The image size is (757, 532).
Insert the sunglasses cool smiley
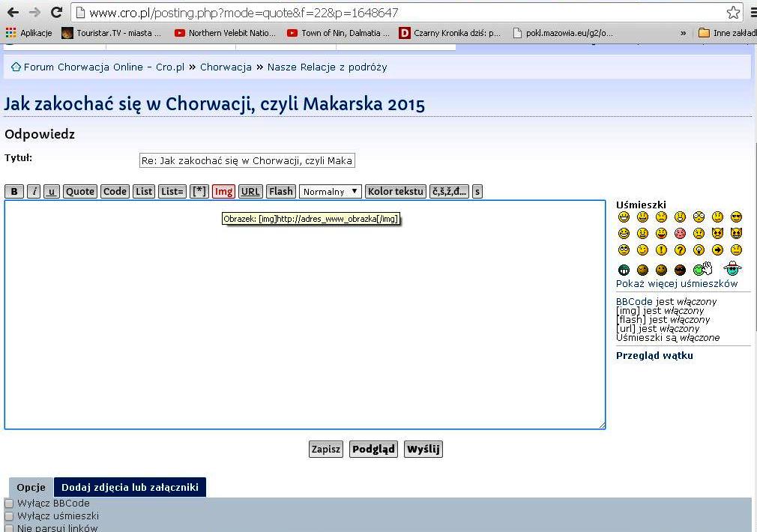click(736, 217)
